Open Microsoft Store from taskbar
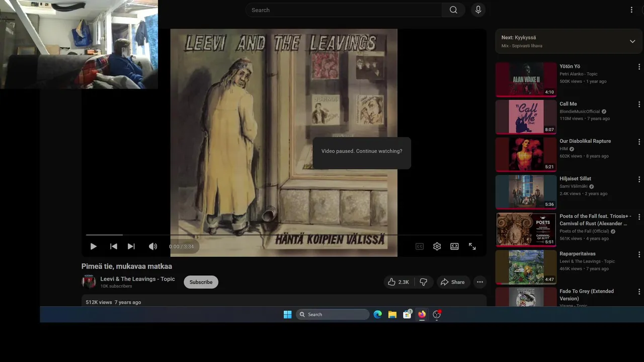Screen dimensions: 644x362 click(x=407, y=315)
